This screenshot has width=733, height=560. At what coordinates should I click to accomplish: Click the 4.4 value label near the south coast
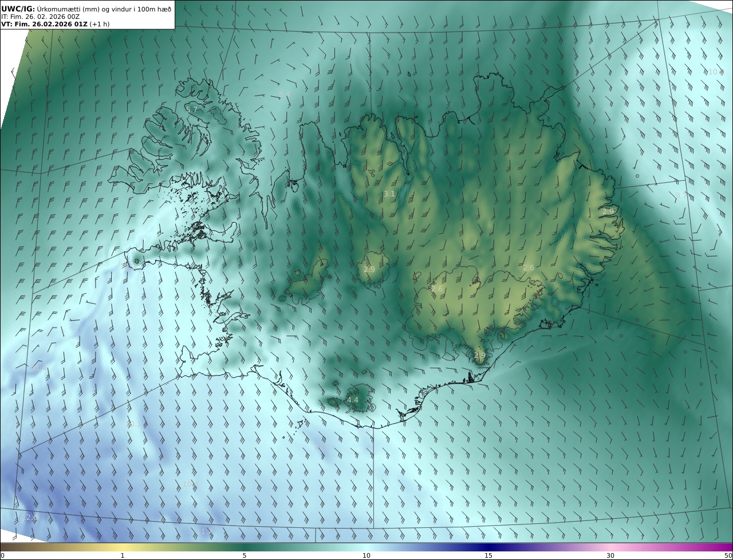353,400
